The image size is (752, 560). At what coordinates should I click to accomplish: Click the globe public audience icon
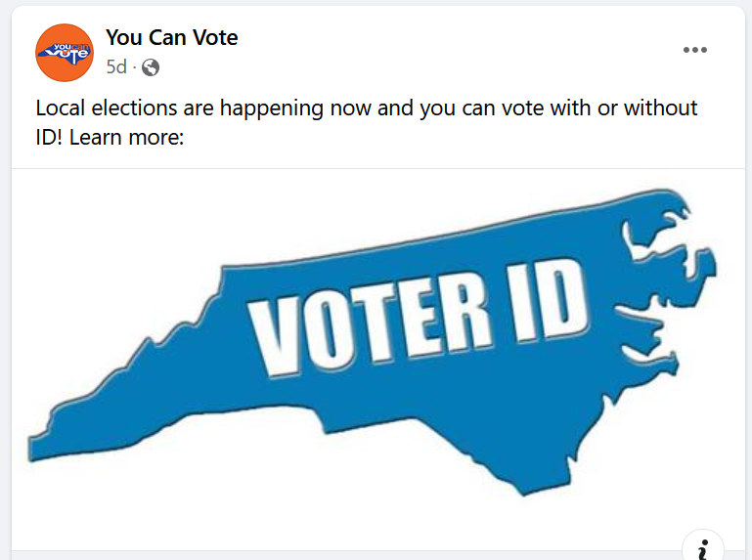pyautogui.click(x=151, y=67)
